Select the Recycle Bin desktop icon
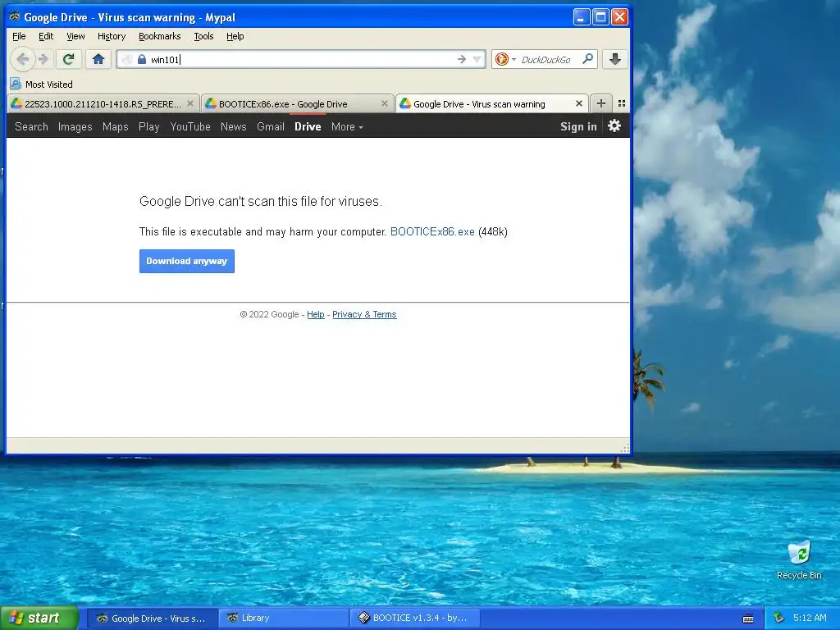 799,560
